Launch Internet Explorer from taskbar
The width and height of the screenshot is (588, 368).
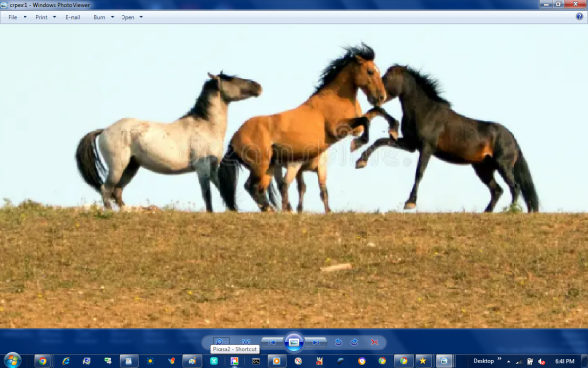click(66, 361)
